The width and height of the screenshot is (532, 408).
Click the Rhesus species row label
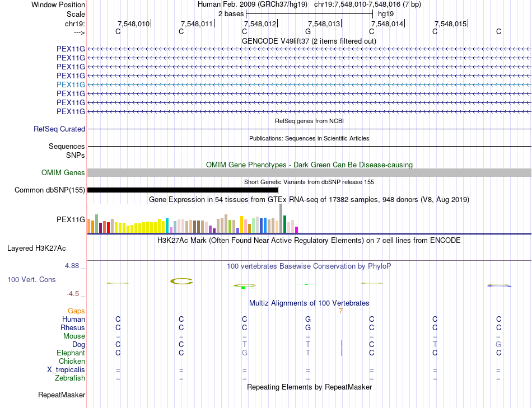73,327
